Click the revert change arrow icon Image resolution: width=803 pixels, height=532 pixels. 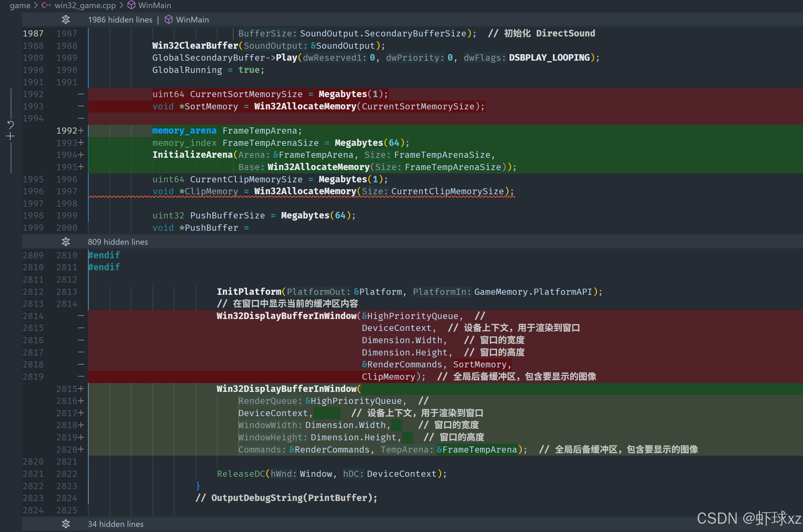11,125
